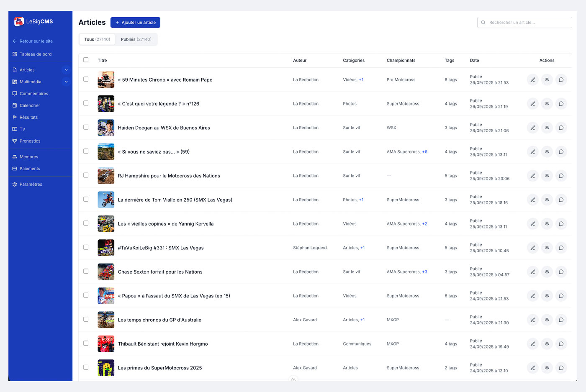Select all articles with header checkbox
586x392 pixels.
[x=86, y=60]
